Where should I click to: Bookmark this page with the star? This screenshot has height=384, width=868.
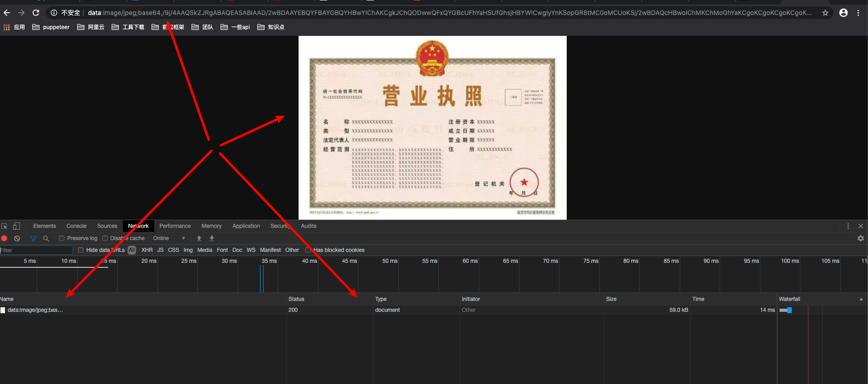pyautogui.click(x=825, y=13)
